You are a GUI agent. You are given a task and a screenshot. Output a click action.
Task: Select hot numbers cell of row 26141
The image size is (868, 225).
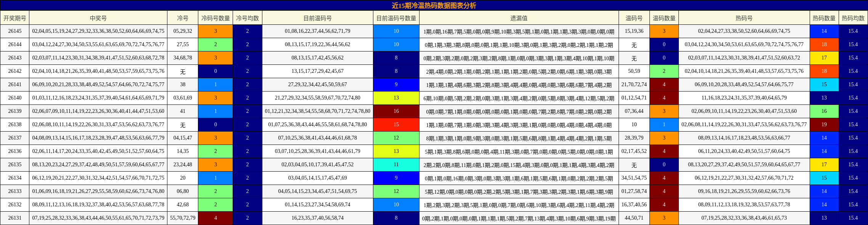tap(744, 85)
